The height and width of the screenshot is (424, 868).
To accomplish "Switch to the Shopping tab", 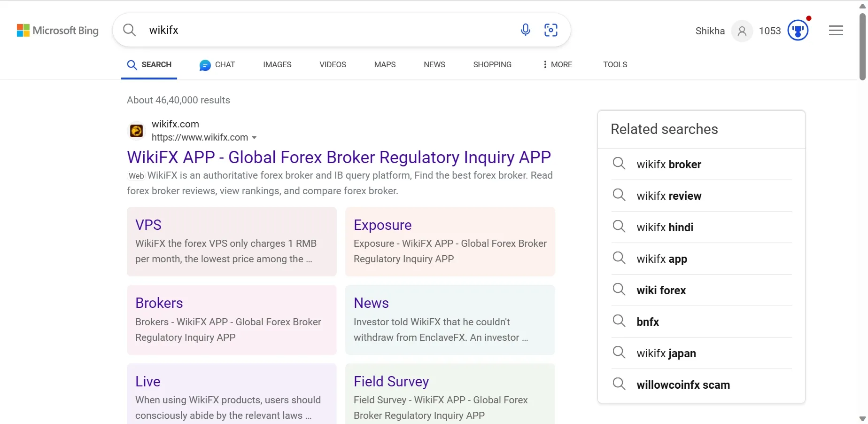I will 492,64.
